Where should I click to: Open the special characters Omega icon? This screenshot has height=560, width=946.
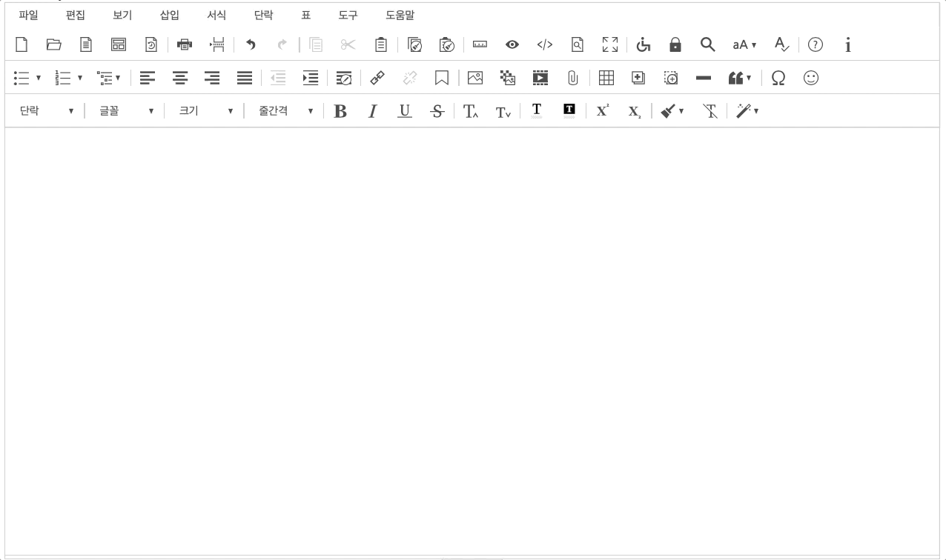pyautogui.click(x=778, y=78)
